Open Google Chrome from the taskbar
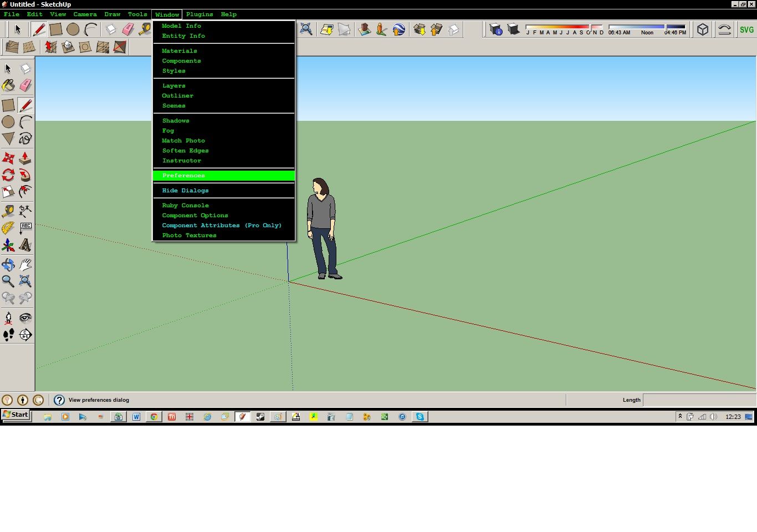Image resolution: width=757 pixels, height=532 pixels. 154,417
